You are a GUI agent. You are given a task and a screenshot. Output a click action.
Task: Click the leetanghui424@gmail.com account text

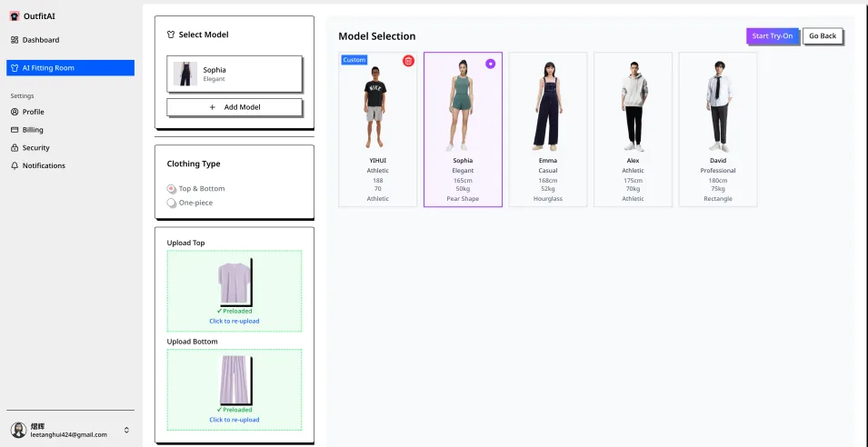tap(69, 435)
